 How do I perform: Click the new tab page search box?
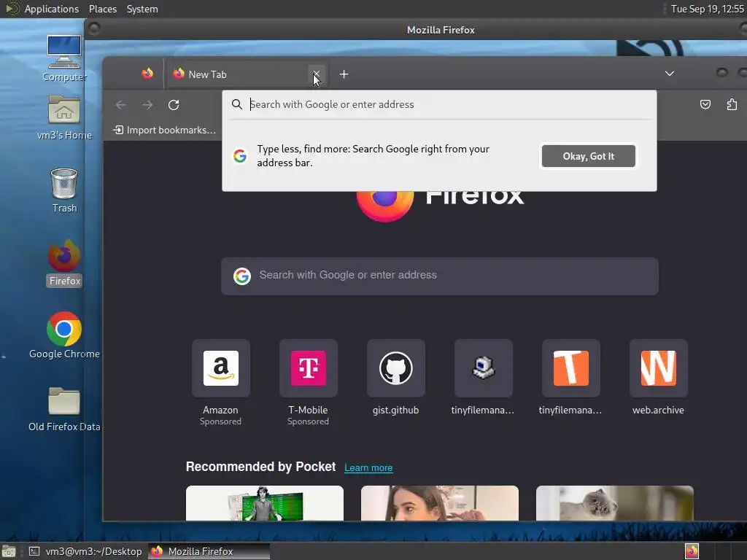(x=440, y=276)
